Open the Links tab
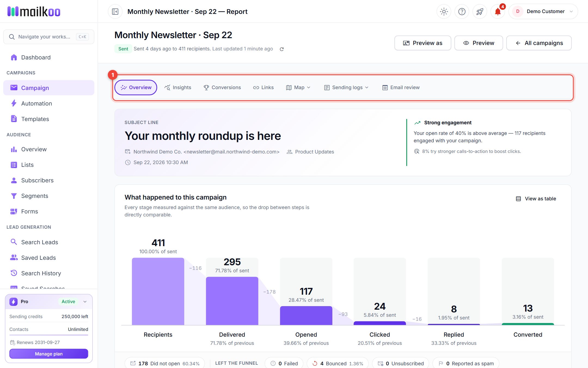The image size is (588, 368). pos(263,88)
